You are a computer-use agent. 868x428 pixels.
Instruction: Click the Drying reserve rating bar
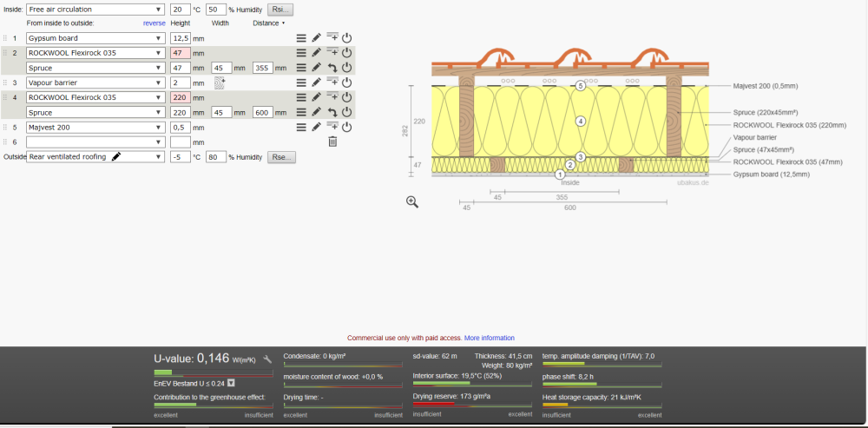click(x=472, y=404)
